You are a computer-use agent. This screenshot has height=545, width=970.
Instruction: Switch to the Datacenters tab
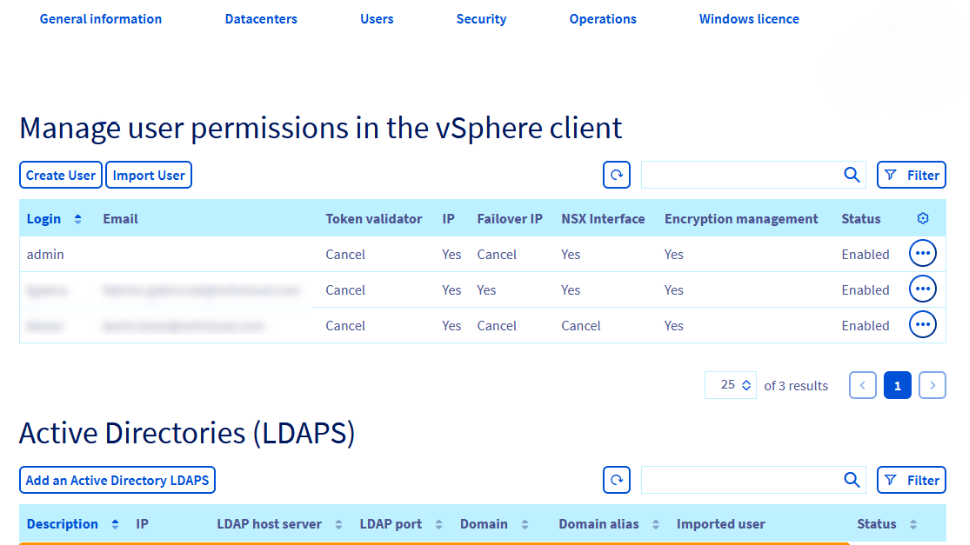point(261,19)
